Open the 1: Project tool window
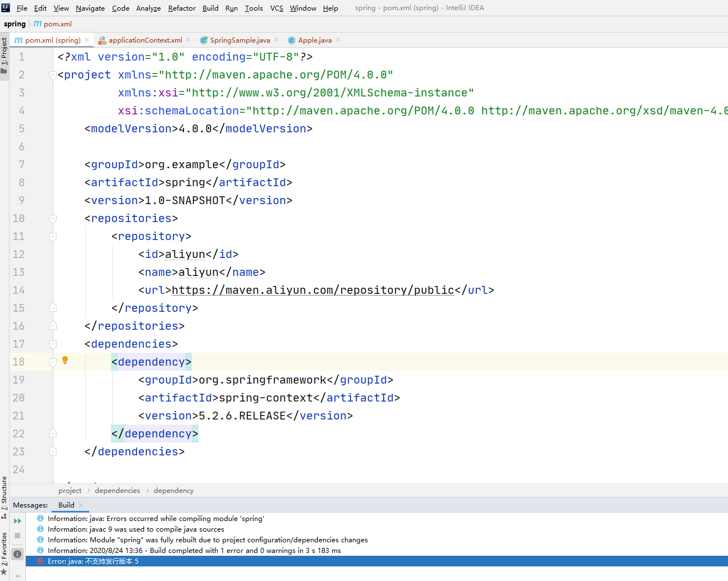The width and height of the screenshot is (728, 581). pos(4,56)
